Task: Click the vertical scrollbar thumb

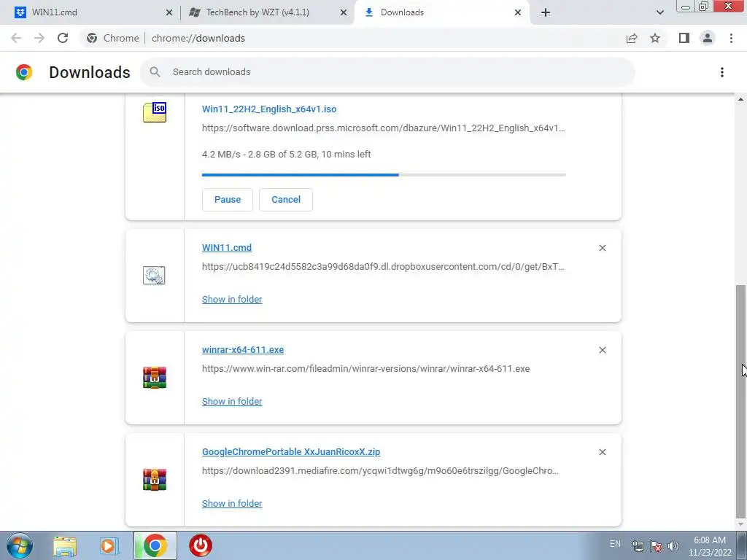Action: point(740,402)
